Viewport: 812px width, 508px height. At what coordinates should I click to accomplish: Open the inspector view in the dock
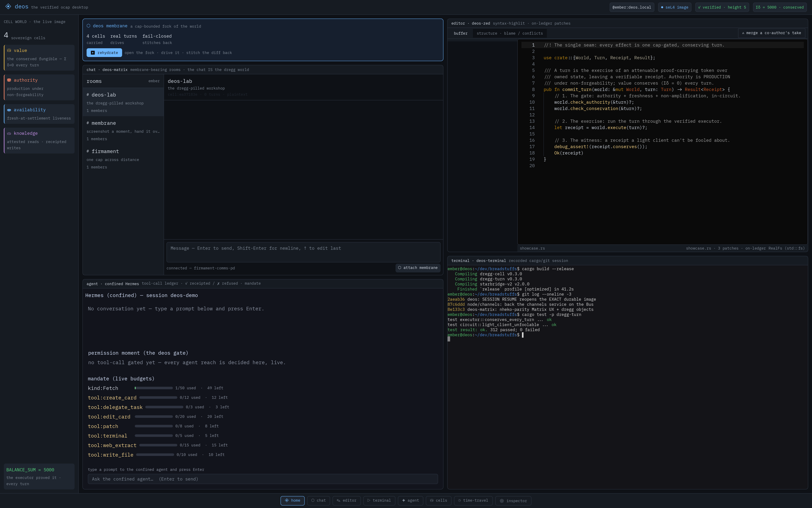tap(513, 501)
